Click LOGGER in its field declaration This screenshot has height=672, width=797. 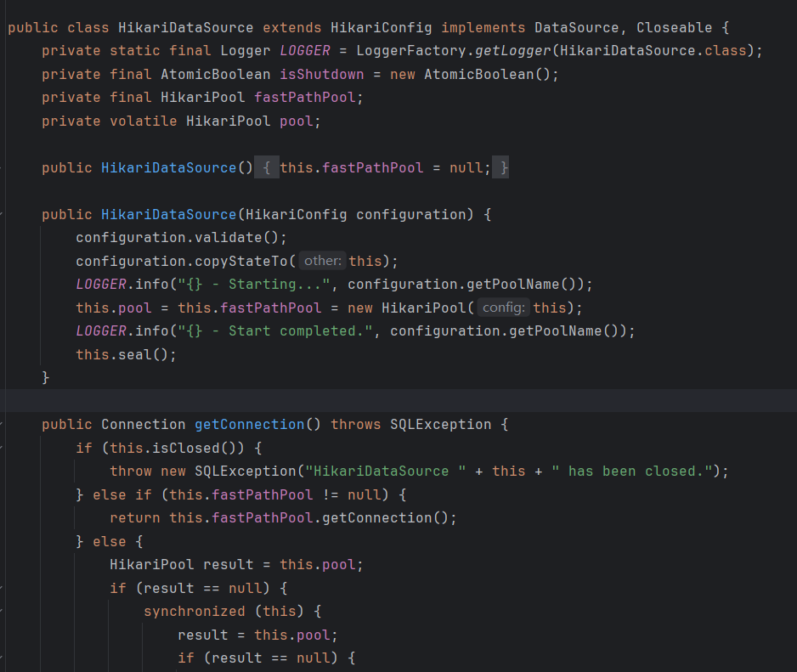304,51
